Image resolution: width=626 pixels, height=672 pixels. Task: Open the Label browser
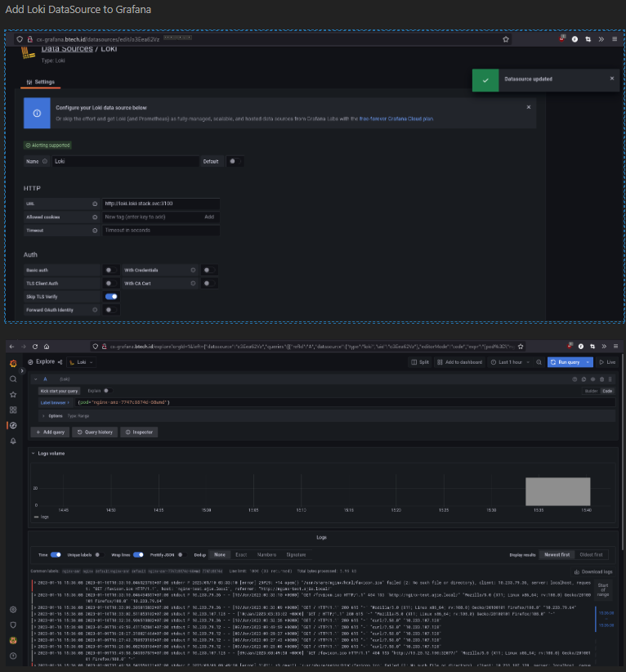55,402
